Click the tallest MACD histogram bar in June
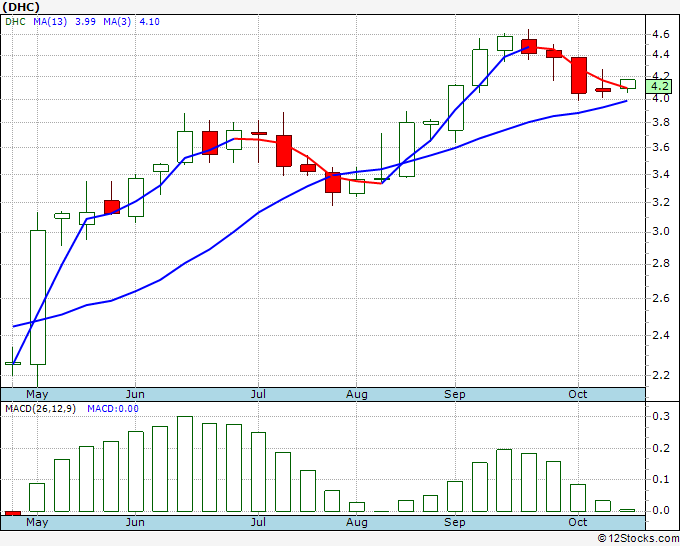The height and width of the screenshot is (546, 680). (185, 464)
